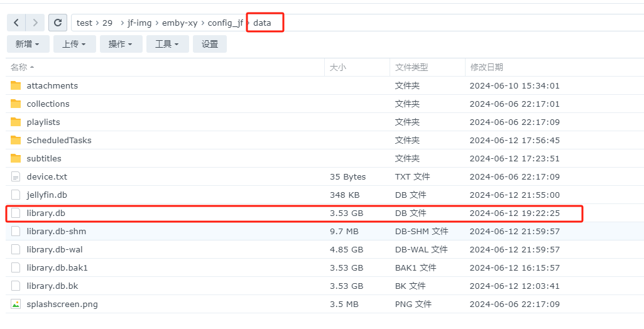Navigate to config_jf in breadcrumb path

tap(225, 23)
